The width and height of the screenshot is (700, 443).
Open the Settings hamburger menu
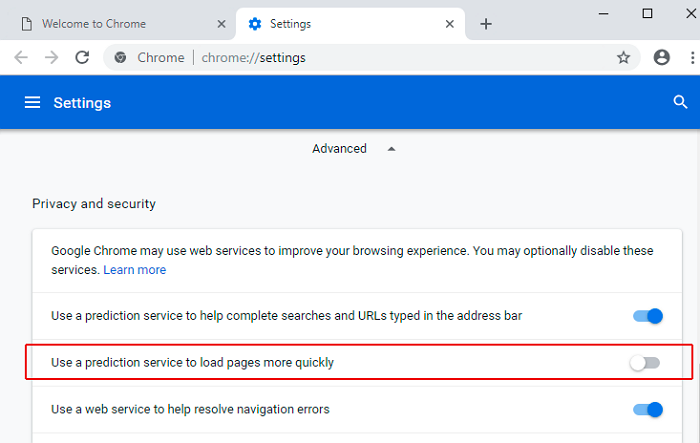tap(33, 102)
